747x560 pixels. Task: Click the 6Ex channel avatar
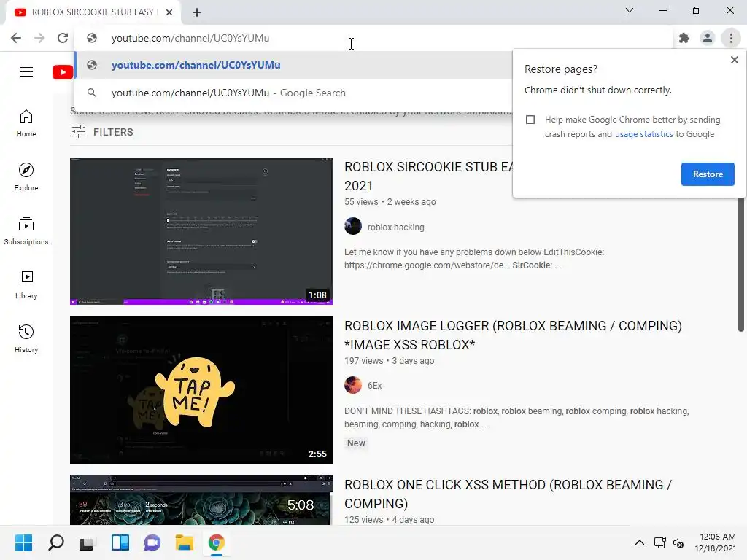pos(353,385)
